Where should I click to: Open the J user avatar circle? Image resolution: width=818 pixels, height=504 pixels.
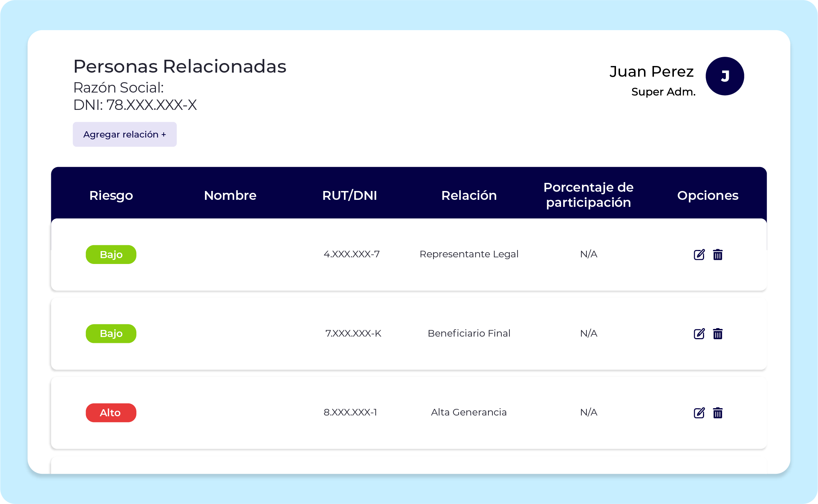coord(724,76)
